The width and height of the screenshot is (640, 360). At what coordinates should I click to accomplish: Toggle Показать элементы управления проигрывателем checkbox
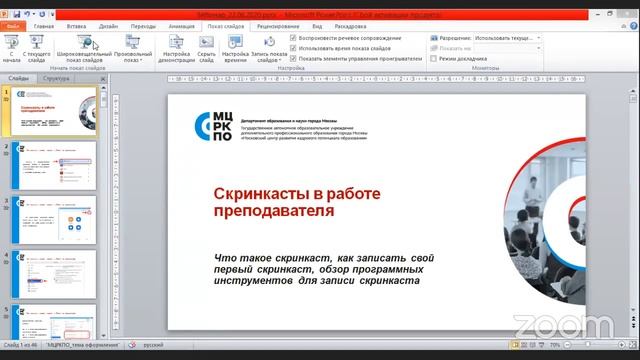click(x=293, y=58)
